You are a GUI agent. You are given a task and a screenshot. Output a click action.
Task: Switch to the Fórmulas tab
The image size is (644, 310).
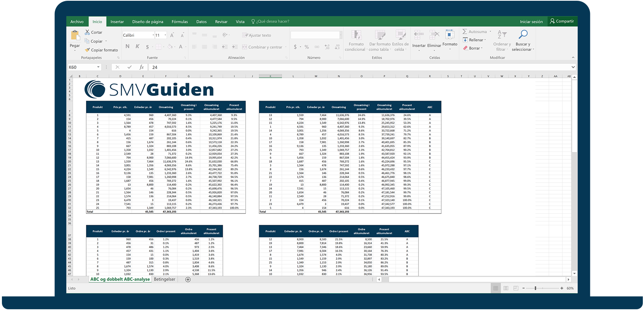pyautogui.click(x=180, y=21)
